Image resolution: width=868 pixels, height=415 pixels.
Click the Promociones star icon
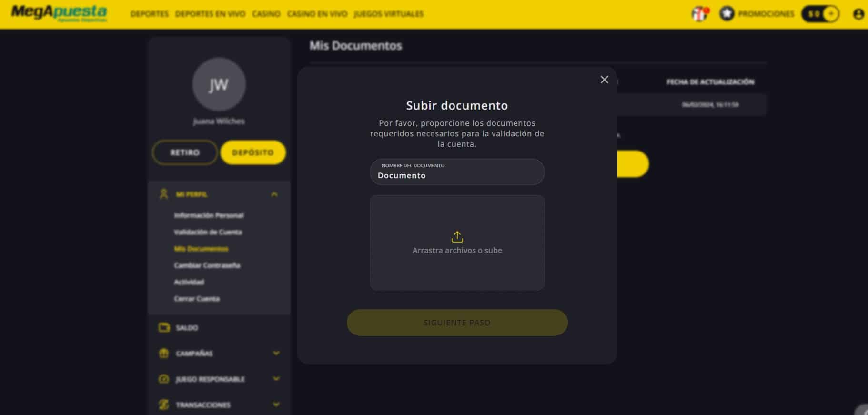727,14
